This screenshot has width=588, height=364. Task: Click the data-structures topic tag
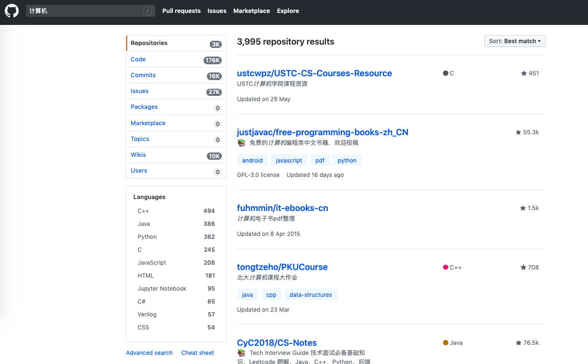(311, 295)
